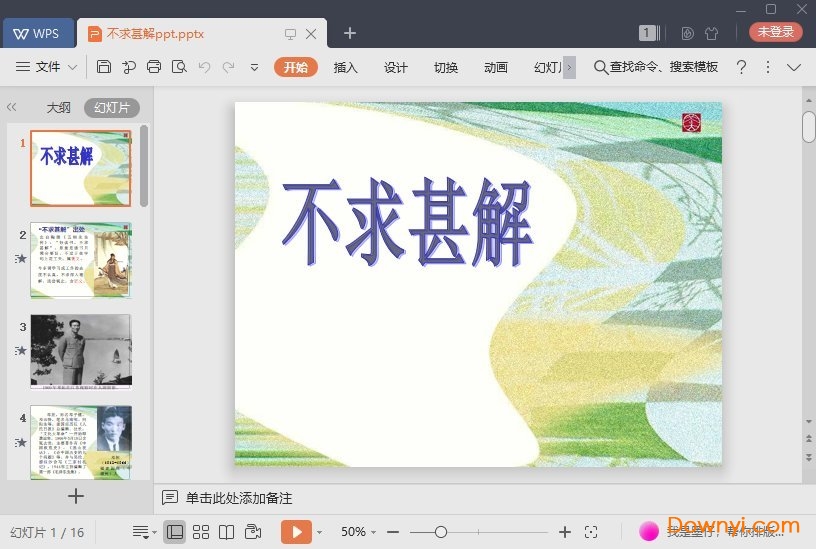Viewport: 816px width, 549px height.
Task: Click the WPS home tab
Action: (x=37, y=33)
